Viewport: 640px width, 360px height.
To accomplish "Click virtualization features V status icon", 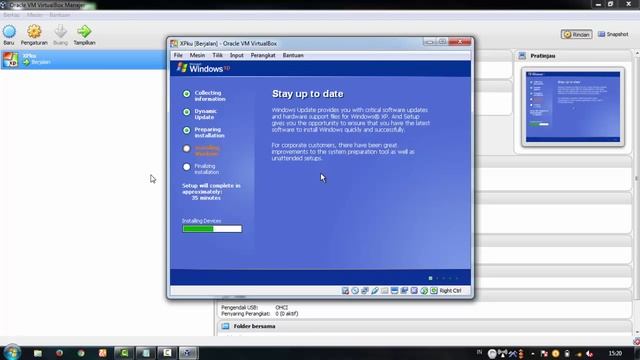I will coord(414,291).
